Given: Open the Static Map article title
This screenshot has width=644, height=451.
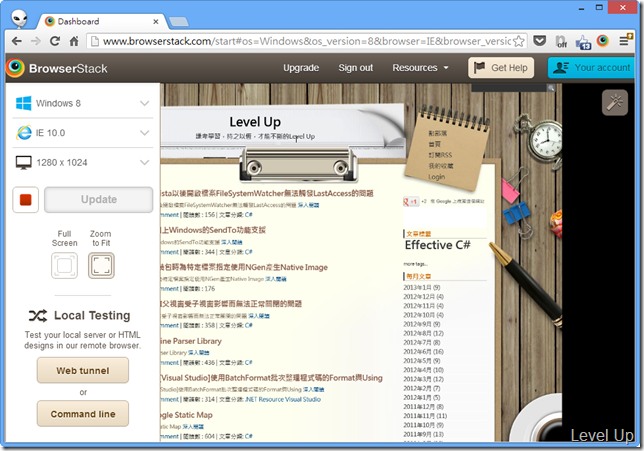Looking at the screenshot, I should 186,415.
